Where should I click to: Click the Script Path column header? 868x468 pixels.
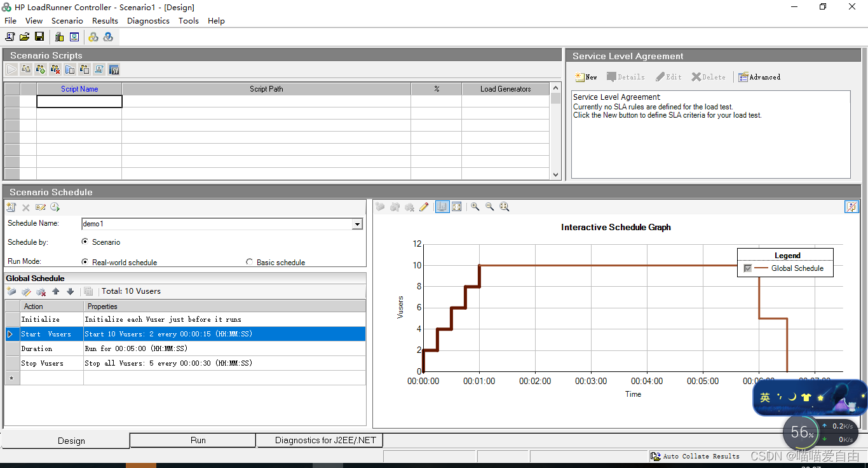266,89
